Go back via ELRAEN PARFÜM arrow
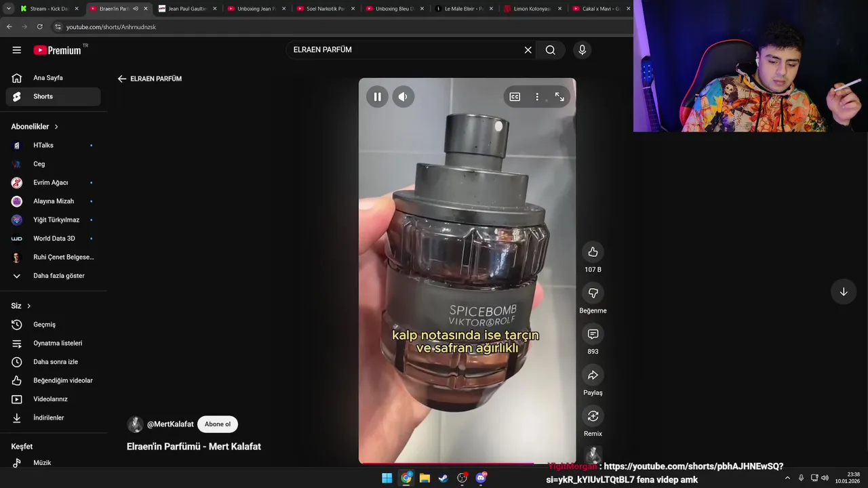 pyautogui.click(x=122, y=79)
